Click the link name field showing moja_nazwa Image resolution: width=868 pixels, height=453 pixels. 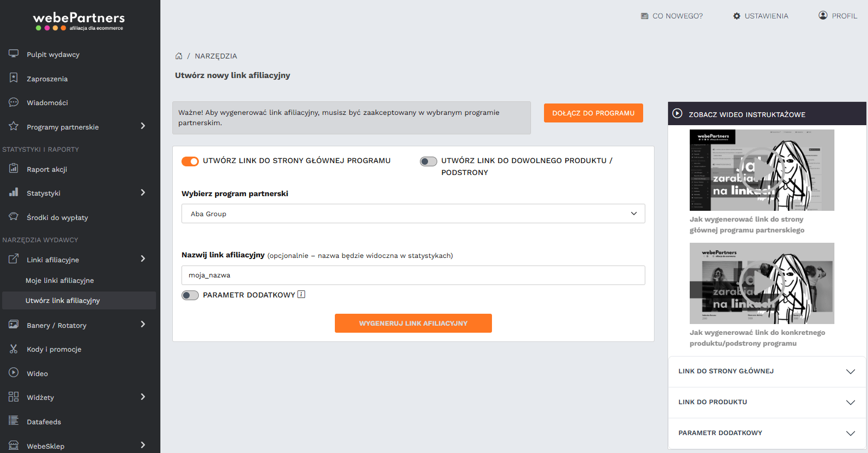point(413,275)
